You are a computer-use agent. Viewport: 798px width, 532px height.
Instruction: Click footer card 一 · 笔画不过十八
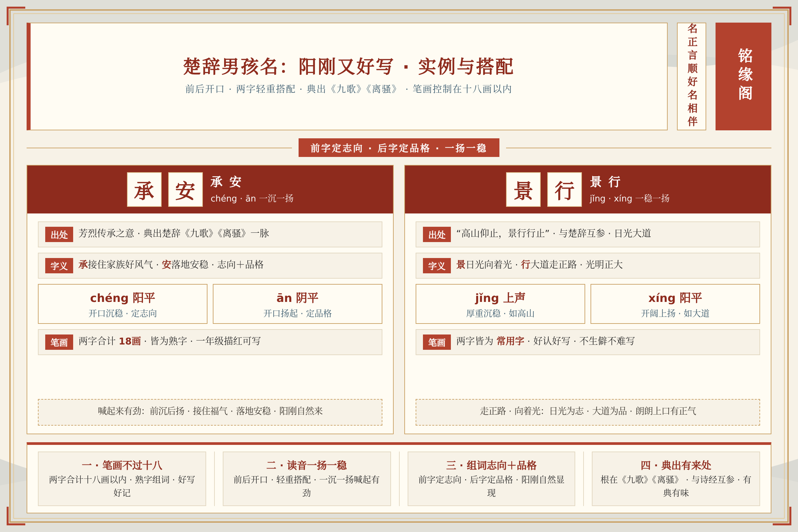122,479
